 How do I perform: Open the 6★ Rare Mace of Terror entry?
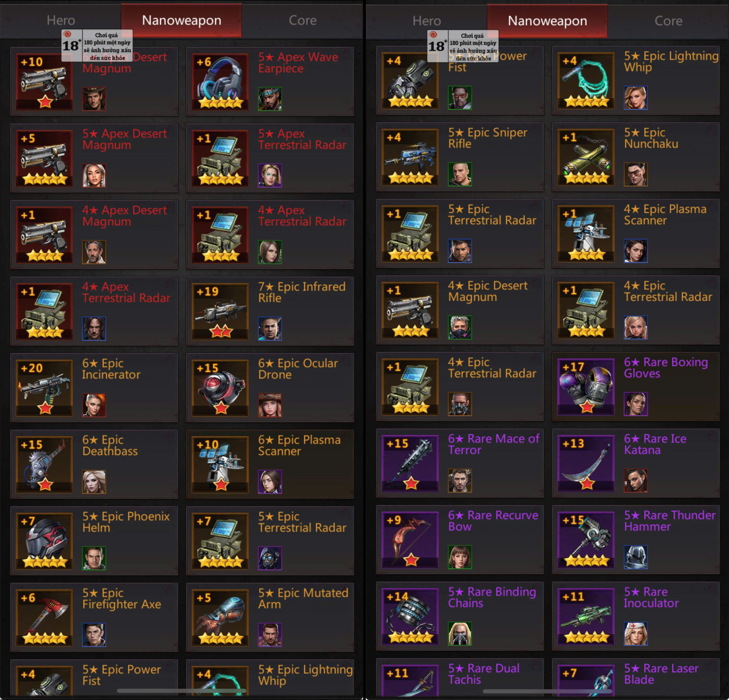[x=460, y=463]
